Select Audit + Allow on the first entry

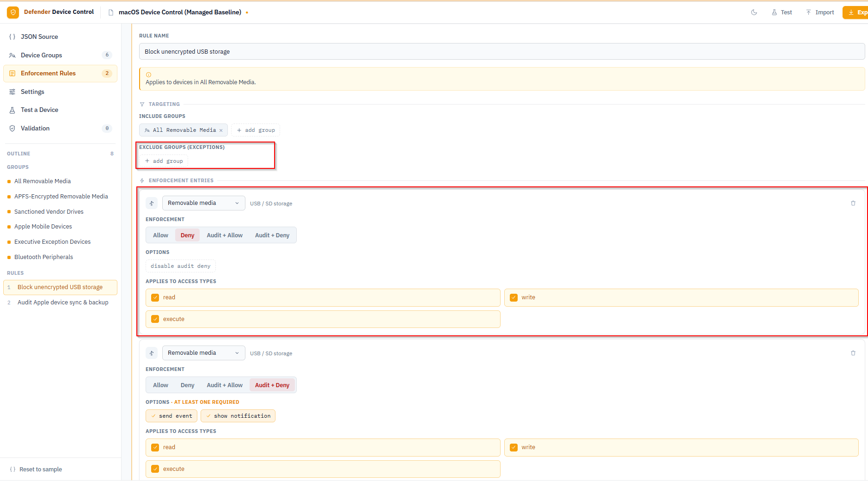pyautogui.click(x=225, y=235)
